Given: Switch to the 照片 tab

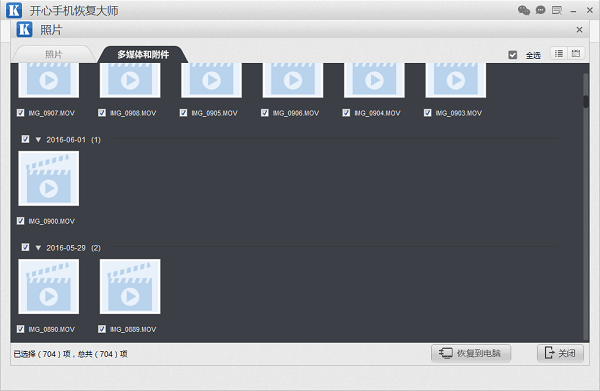Looking at the screenshot, I should (x=54, y=54).
